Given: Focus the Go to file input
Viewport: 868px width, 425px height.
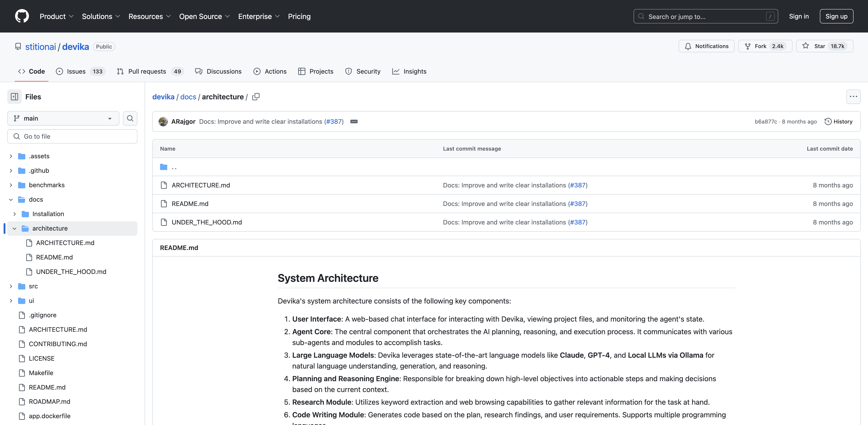Looking at the screenshot, I should (72, 136).
